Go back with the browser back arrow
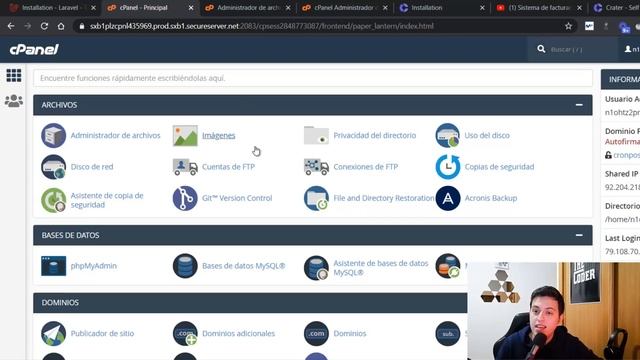This screenshot has width=640, height=360. coord(11,26)
